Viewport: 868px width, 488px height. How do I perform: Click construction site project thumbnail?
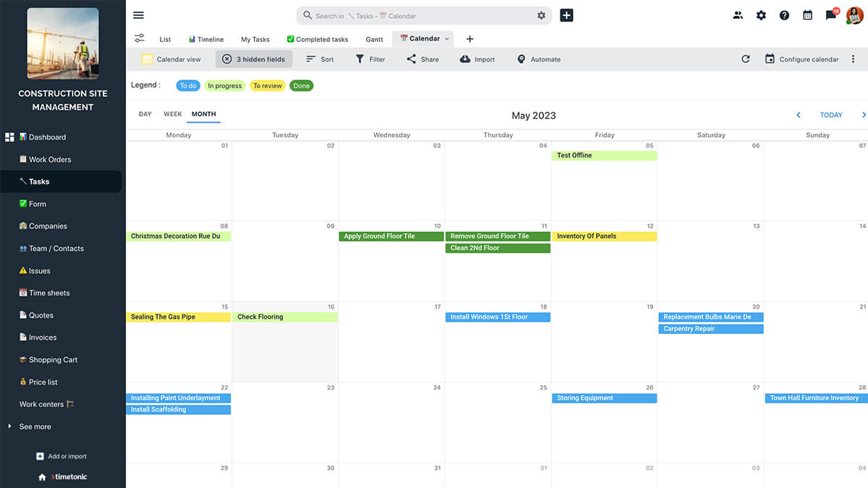click(63, 43)
